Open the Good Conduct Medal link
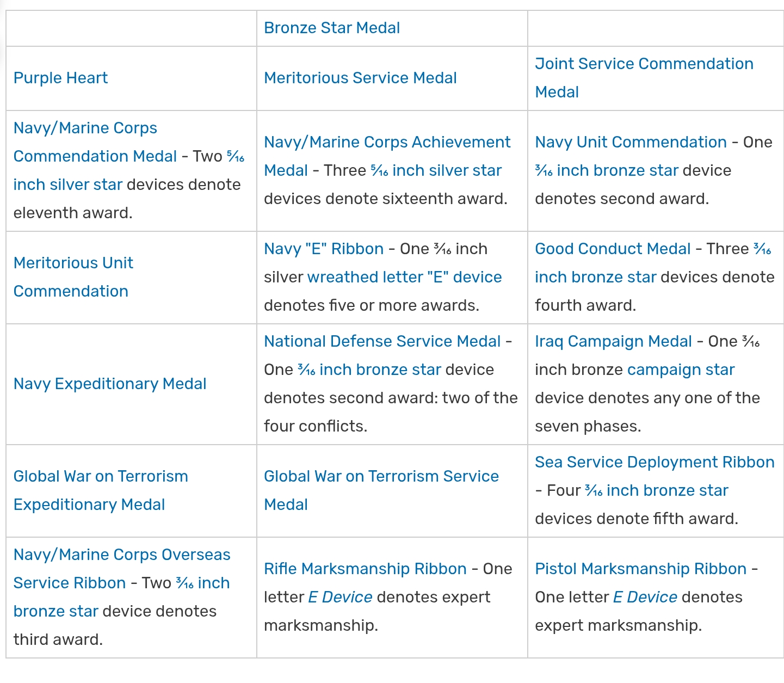This screenshot has width=784, height=683. point(612,249)
